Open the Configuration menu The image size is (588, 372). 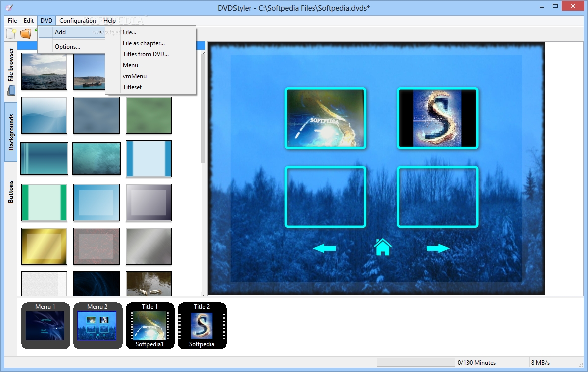tap(78, 21)
